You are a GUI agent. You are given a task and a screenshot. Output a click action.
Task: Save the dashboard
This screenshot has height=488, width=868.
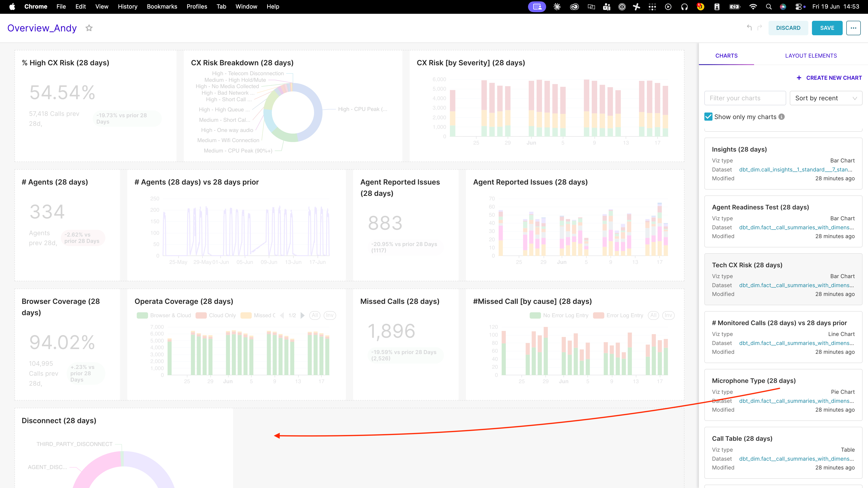pyautogui.click(x=827, y=28)
